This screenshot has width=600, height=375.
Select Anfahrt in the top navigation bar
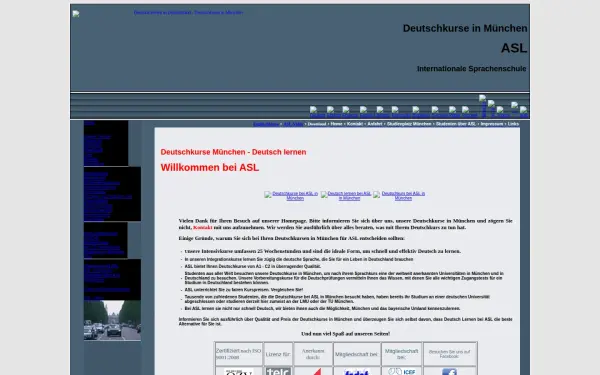pyautogui.click(x=375, y=124)
